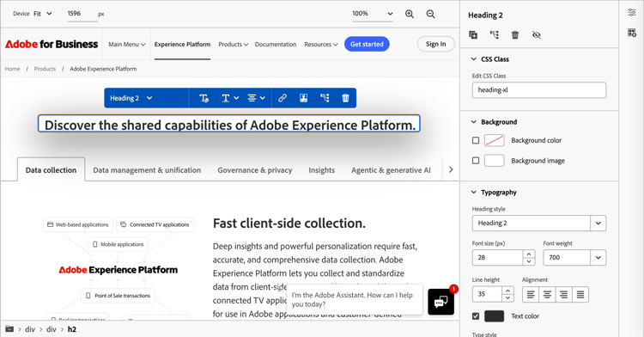This screenshot has height=337, width=644.
Task: Switch to Agentic & generative AI tab
Action: (391, 170)
